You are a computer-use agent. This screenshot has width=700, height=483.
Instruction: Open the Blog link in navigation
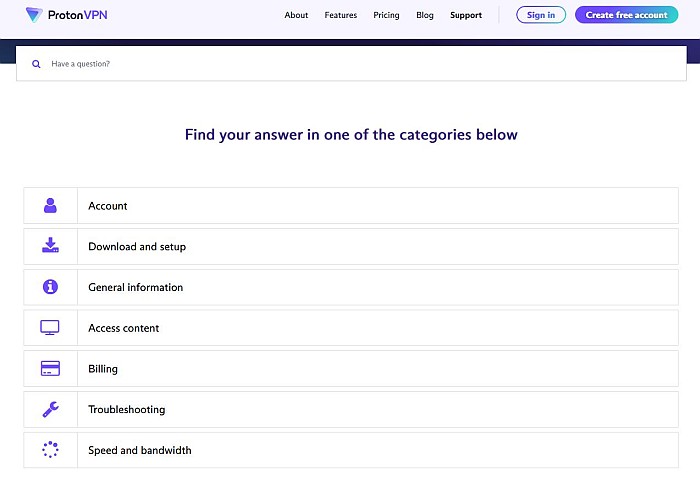425,15
